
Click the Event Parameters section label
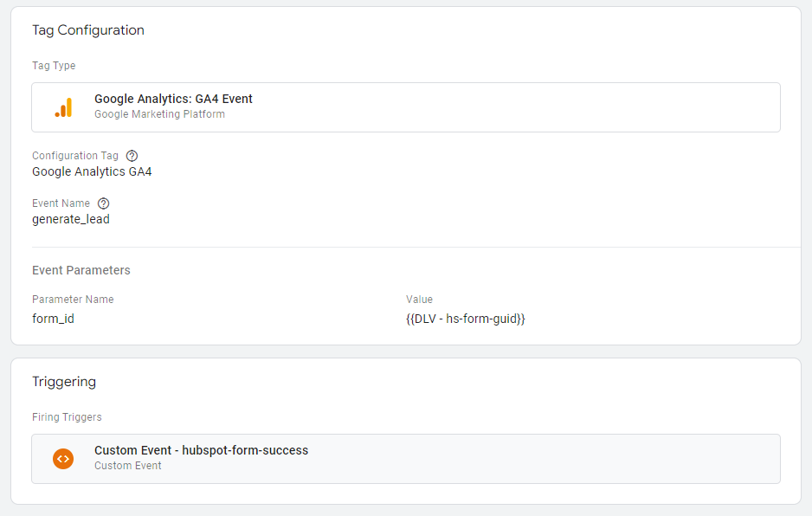(81, 270)
